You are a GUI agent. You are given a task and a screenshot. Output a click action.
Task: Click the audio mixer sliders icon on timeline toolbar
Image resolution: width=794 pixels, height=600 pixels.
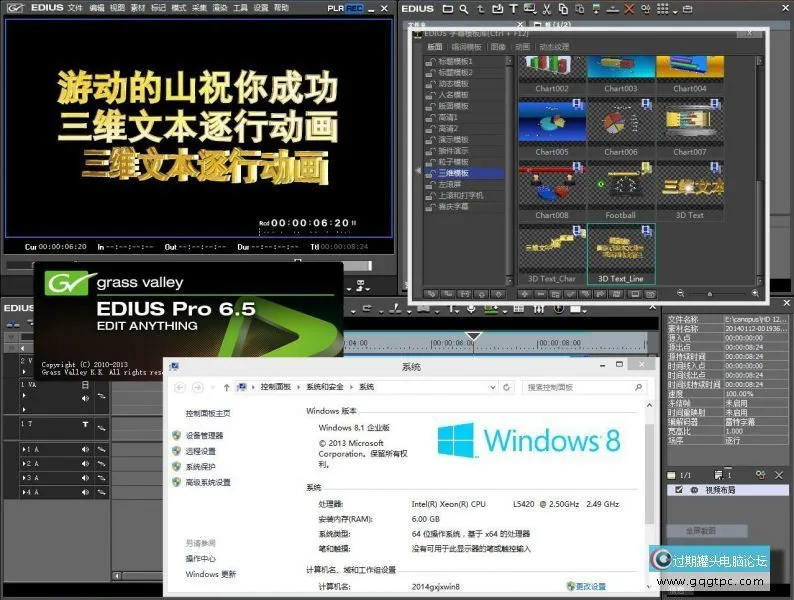click(539, 308)
